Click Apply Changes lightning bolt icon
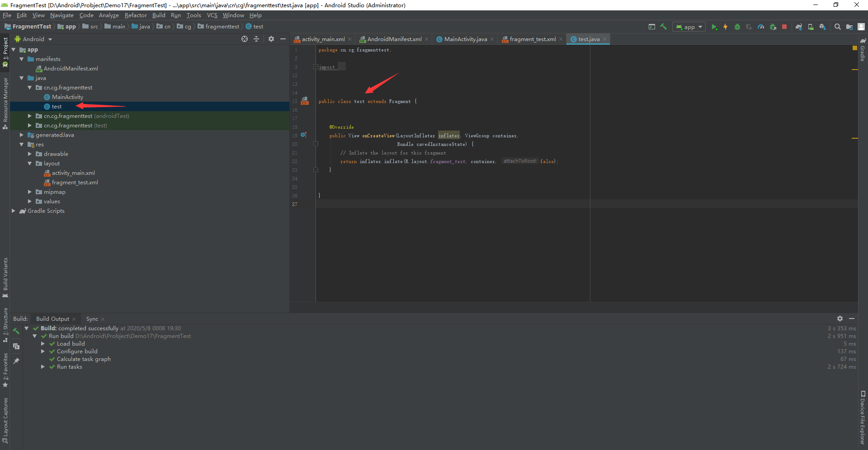This screenshot has width=868, height=450. (x=725, y=27)
